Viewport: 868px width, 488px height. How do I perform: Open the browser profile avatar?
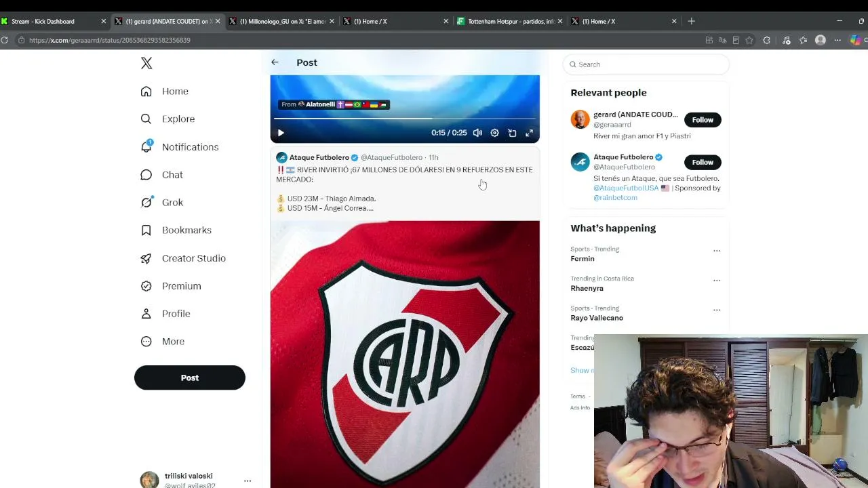(x=821, y=40)
